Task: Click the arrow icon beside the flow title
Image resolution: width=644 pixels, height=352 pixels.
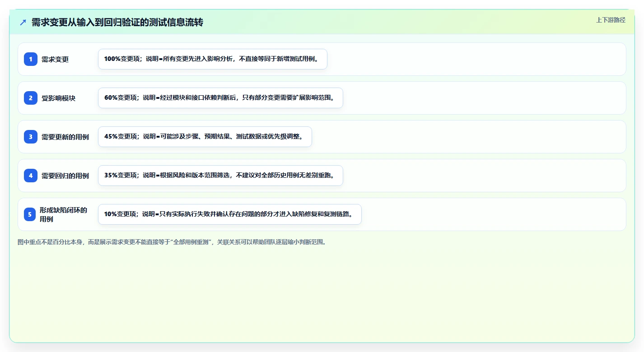Action: 23,22
